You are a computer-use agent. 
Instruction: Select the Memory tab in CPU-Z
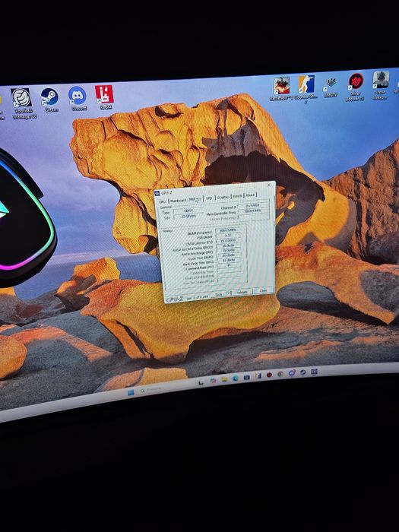click(x=195, y=199)
